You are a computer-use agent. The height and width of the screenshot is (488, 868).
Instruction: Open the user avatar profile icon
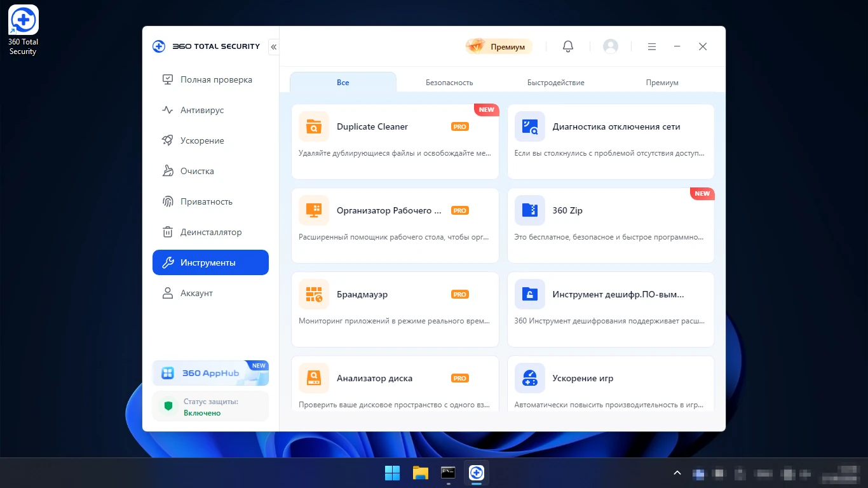611,46
